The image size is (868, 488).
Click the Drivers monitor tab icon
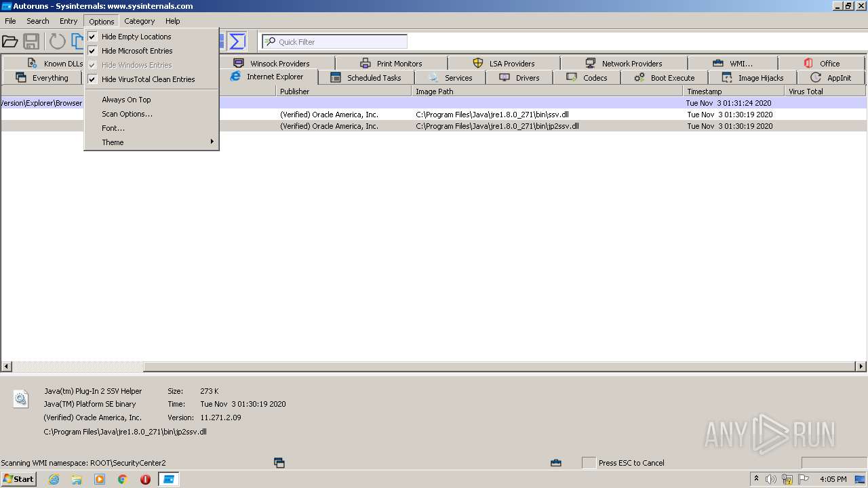click(x=504, y=78)
